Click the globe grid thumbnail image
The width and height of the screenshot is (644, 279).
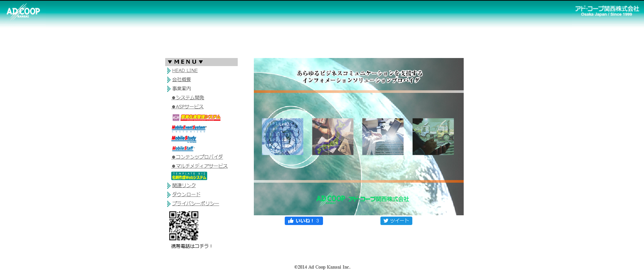282,136
